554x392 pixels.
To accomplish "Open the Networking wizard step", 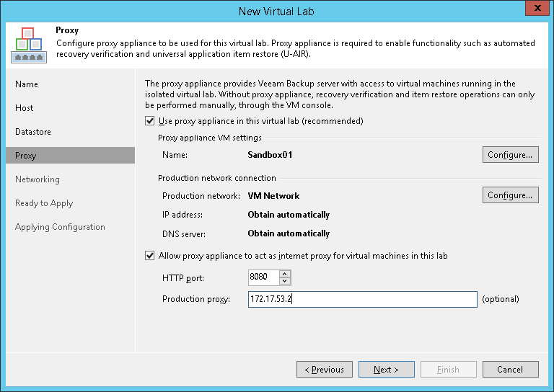I will click(38, 179).
